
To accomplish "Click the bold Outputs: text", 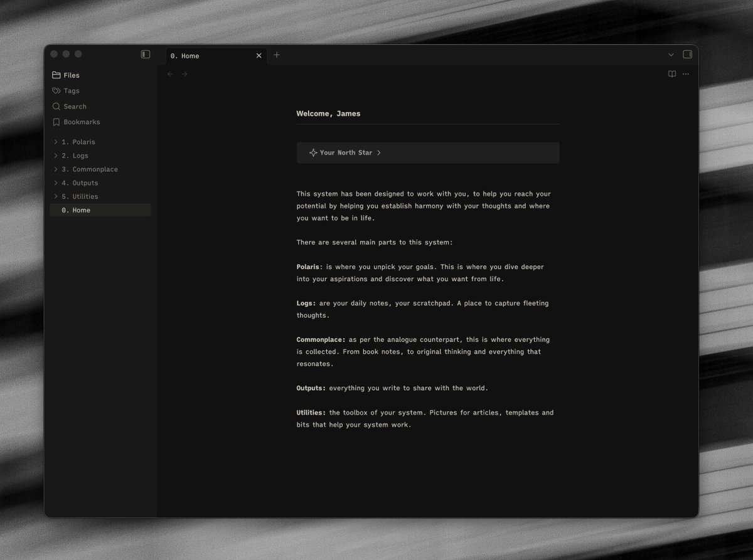I will [x=311, y=388].
